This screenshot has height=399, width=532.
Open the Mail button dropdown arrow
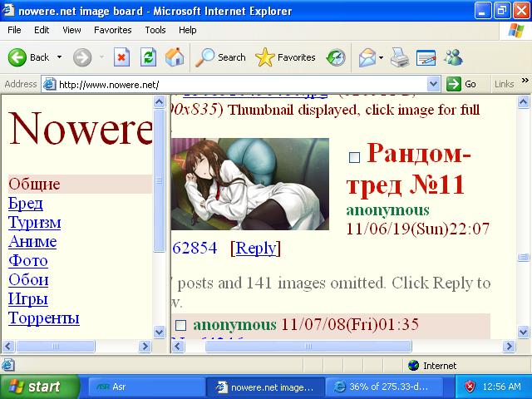point(381,57)
